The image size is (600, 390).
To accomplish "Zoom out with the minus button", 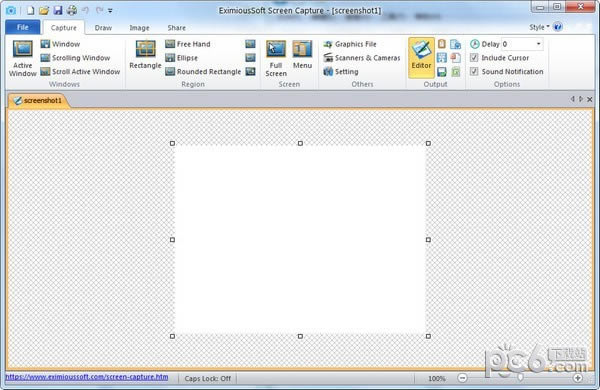I will tap(462, 378).
